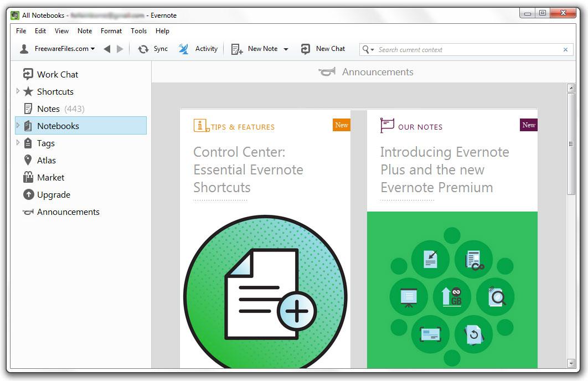Image resolution: width=588 pixels, height=381 pixels.
Task: Click the Tips & Features info icon
Action: point(201,125)
